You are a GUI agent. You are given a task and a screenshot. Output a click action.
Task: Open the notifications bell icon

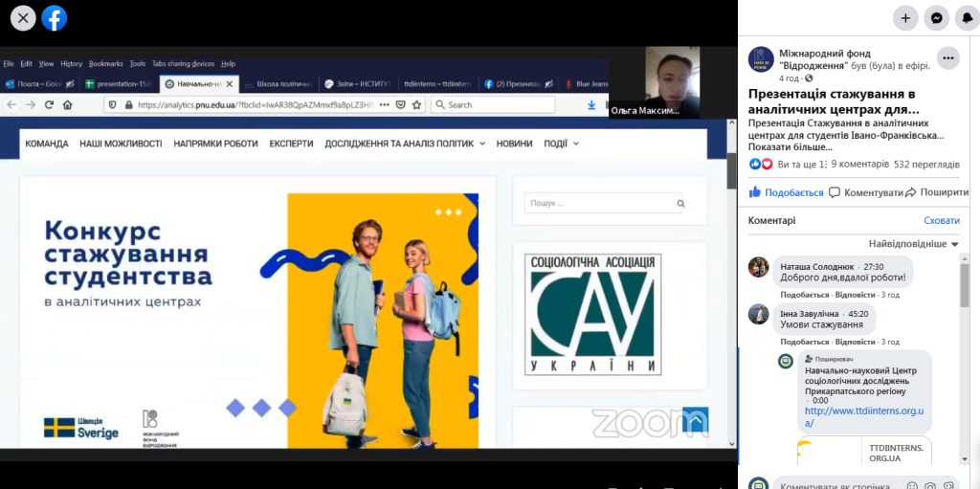(967, 17)
